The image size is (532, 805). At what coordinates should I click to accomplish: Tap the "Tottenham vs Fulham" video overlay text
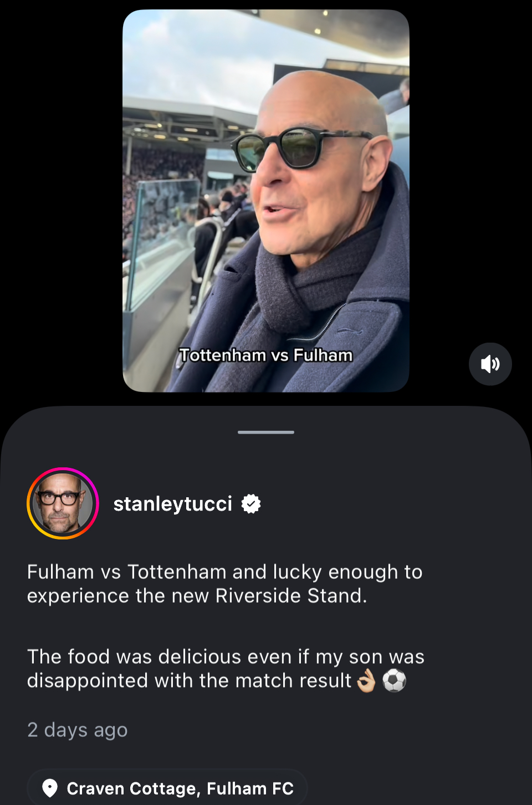[x=266, y=355]
